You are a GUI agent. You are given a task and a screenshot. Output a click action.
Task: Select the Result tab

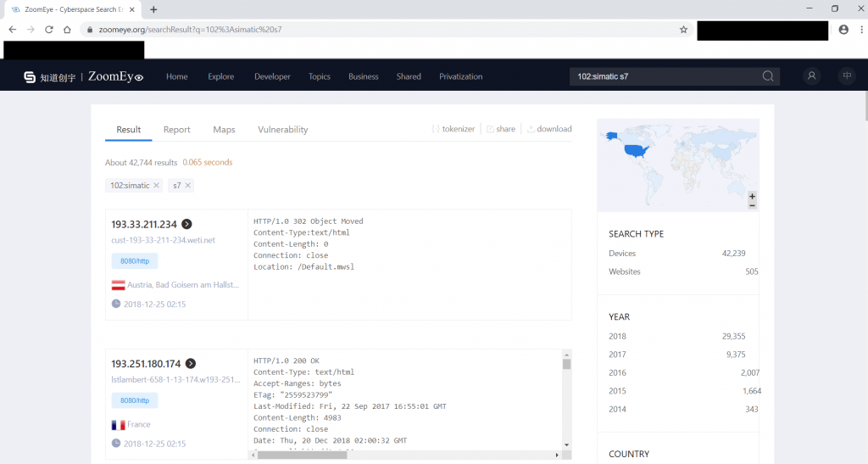coord(129,130)
